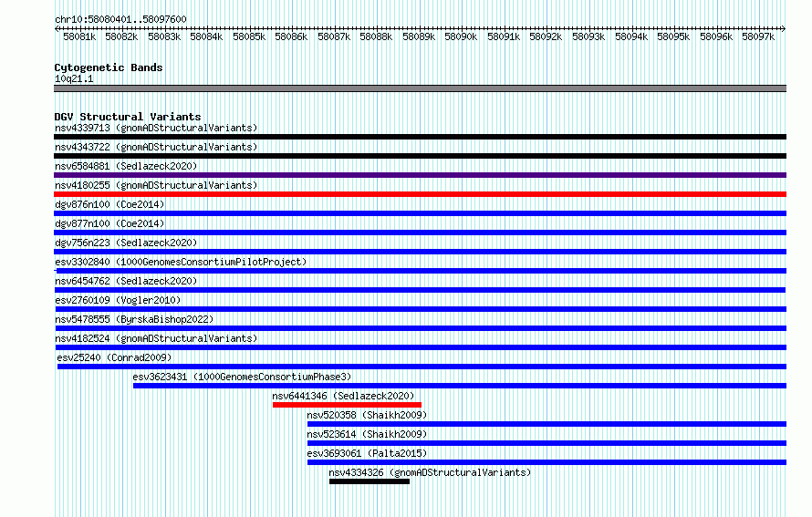Click the 58084k ruler tick label
Viewport: 812px width, 517px height.
point(206,36)
